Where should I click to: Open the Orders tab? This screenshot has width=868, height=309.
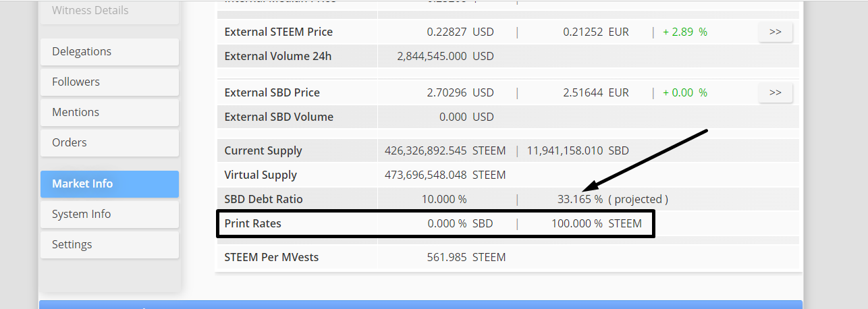109,142
